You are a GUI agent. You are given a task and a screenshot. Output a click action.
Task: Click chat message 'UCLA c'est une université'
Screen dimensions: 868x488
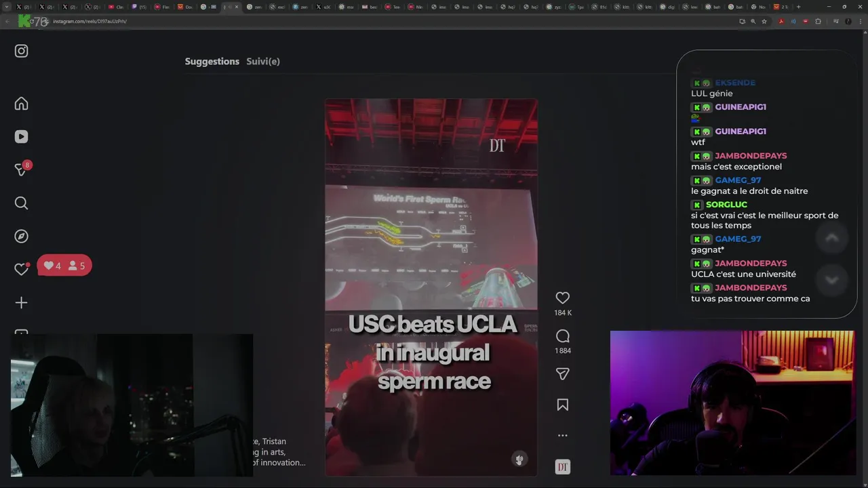pyautogui.click(x=743, y=274)
